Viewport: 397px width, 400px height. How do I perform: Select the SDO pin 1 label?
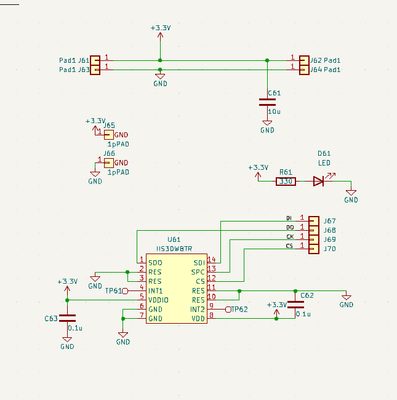[x=155, y=263]
